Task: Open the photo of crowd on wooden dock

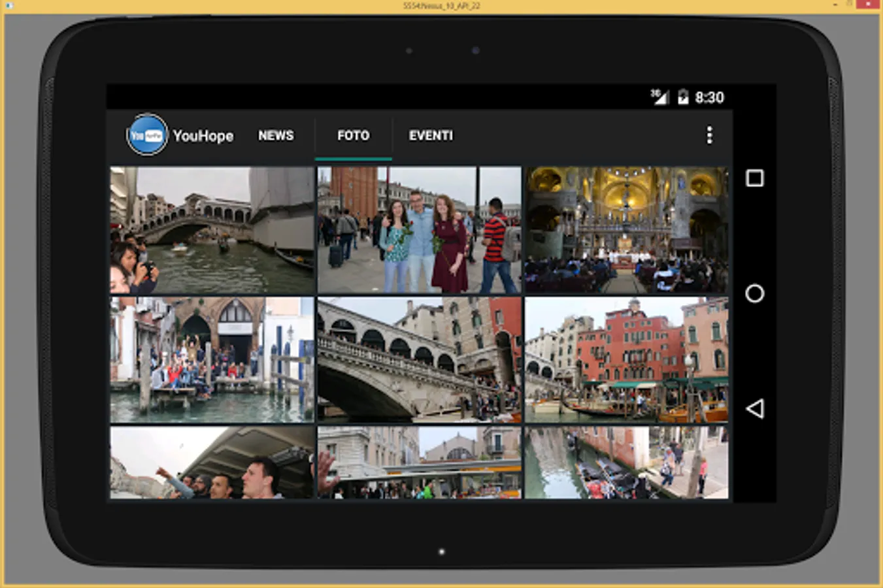Action: (x=212, y=360)
